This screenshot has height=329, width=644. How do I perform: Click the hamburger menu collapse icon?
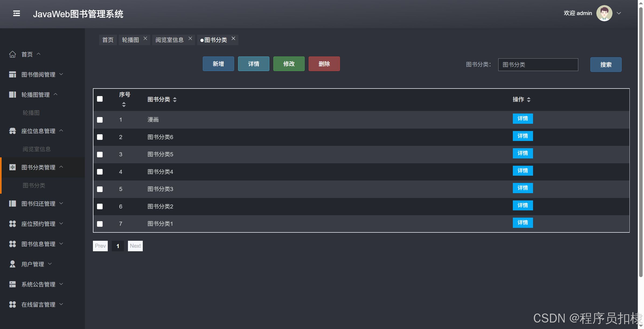pyautogui.click(x=16, y=13)
